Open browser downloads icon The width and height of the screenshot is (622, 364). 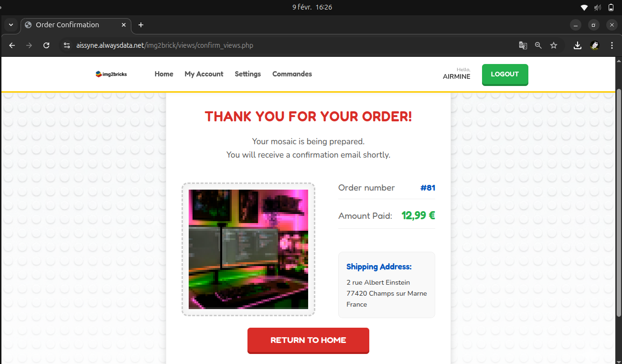pos(578,45)
